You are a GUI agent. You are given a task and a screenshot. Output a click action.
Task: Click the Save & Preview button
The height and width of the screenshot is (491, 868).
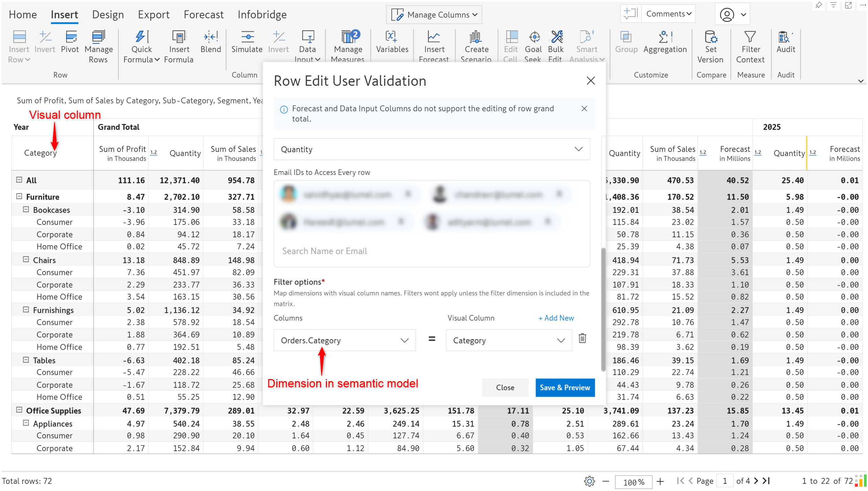coord(564,388)
